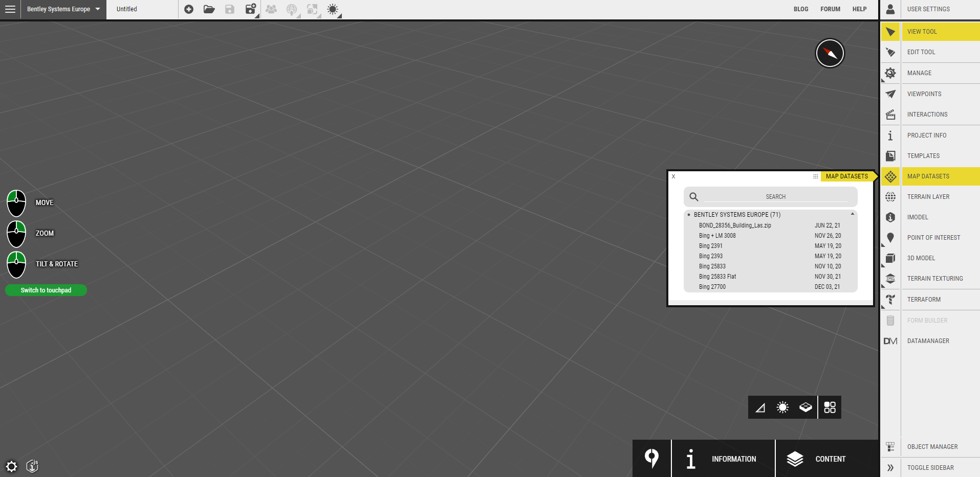Click the iModel.js badge icon bottom left
Screen dimensions: 980x477
coord(32,466)
